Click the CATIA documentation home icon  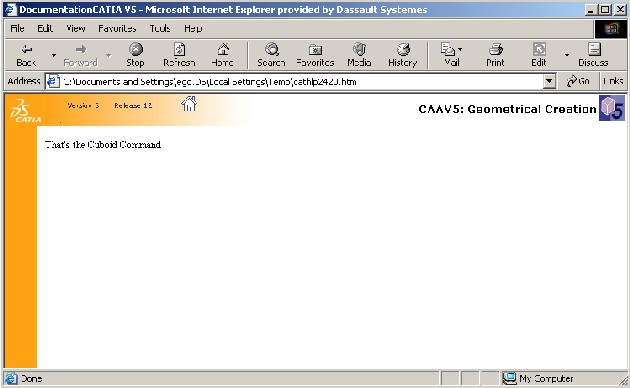[189, 104]
